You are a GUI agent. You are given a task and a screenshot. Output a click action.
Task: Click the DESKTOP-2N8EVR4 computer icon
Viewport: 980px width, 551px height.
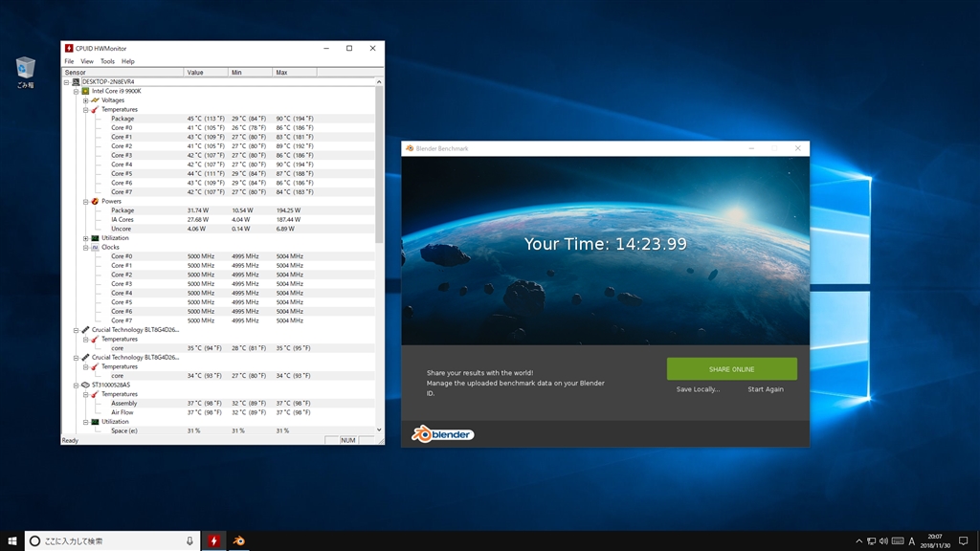tap(76, 82)
